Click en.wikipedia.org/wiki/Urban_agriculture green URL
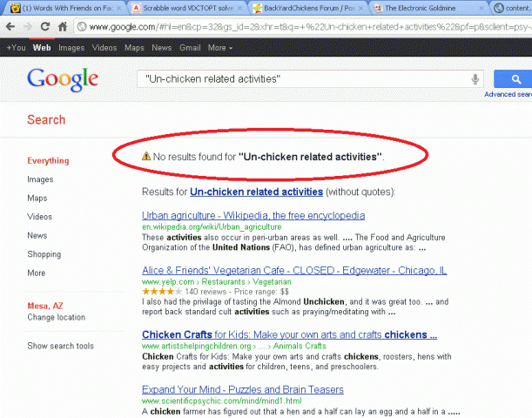Viewport: 532px width, 418px height. click(x=212, y=226)
